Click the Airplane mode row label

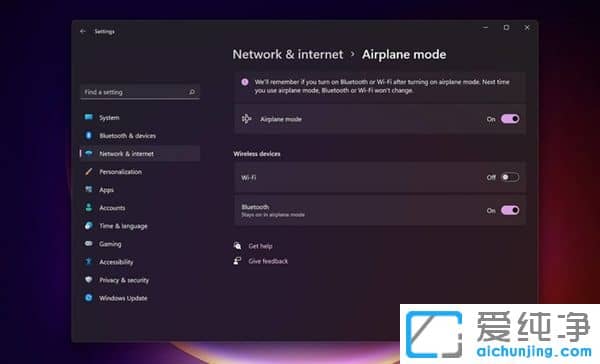point(281,119)
